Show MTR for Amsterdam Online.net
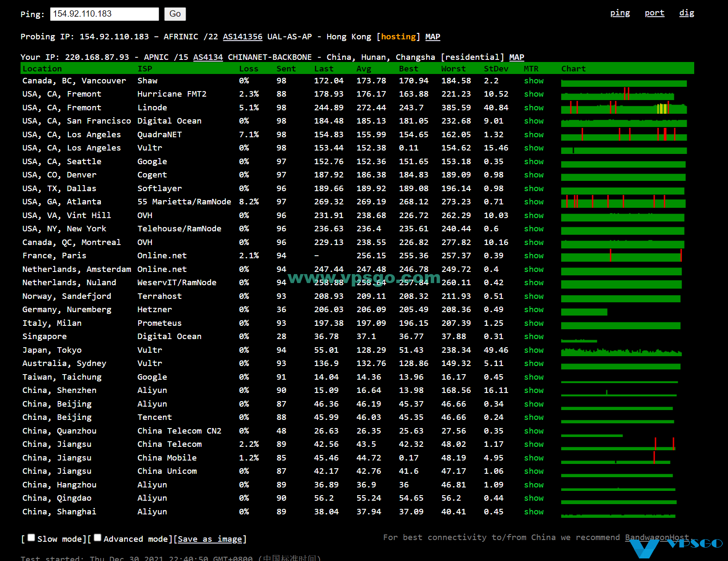Viewport: 728px width, 561px height. pos(534,269)
